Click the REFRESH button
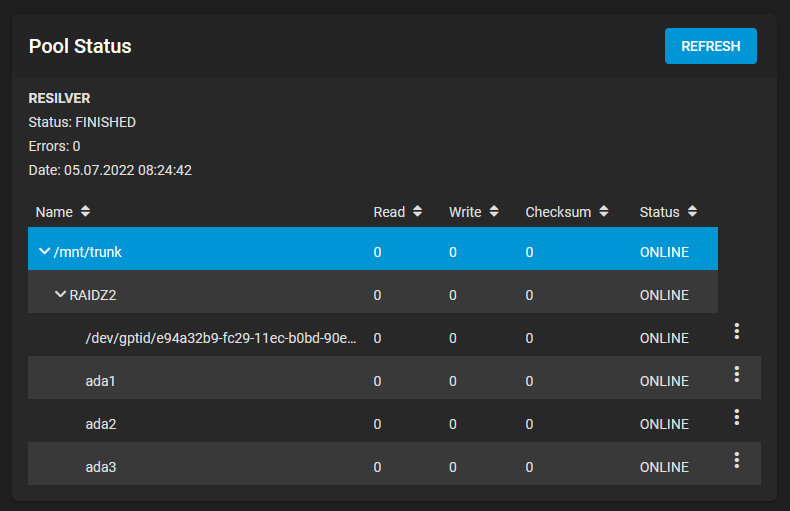The width and height of the screenshot is (790, 511). [x=710, y=46]
